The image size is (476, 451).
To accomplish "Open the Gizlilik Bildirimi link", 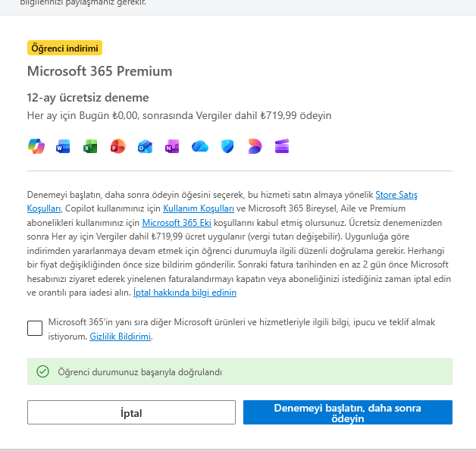I will [121, 336].
